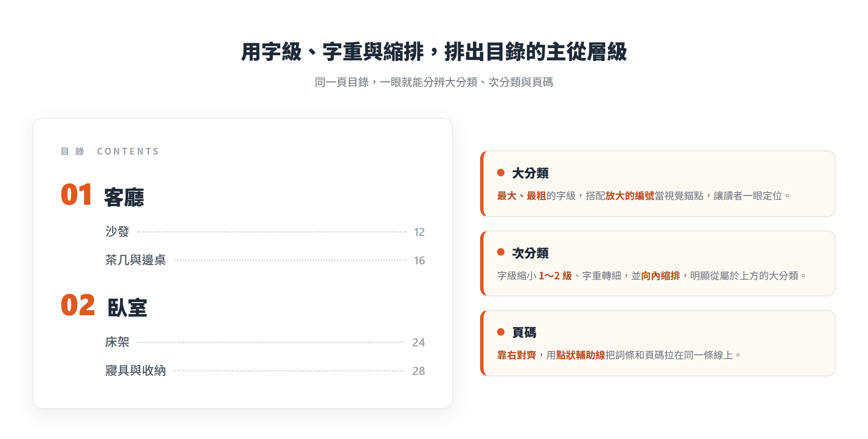This screenshot has height=439, width=868.
Task: Click the orange bullet beside 頁碼
Action: pos(501,332)
